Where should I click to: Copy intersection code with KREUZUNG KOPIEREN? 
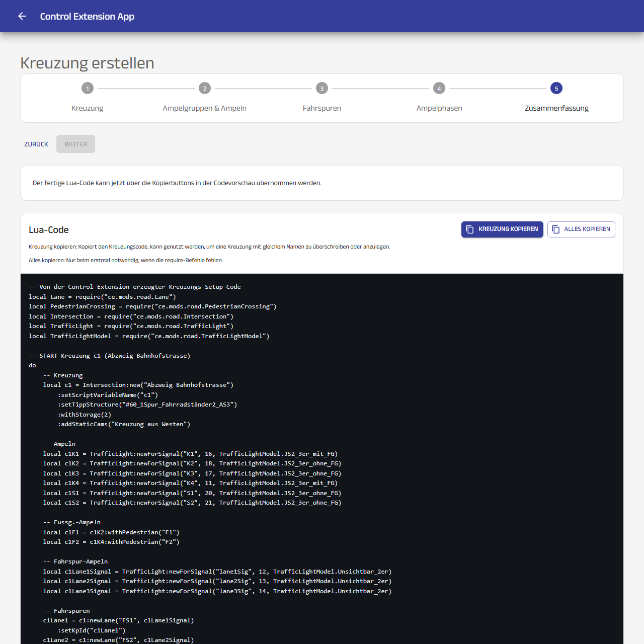[502, 229]
